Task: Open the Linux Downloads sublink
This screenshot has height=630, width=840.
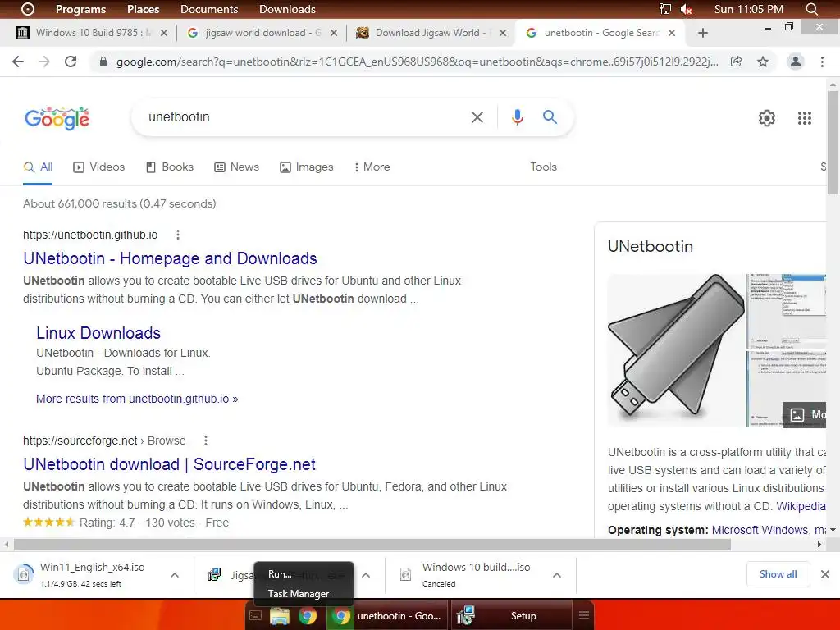Action: [x=98, y=333]
